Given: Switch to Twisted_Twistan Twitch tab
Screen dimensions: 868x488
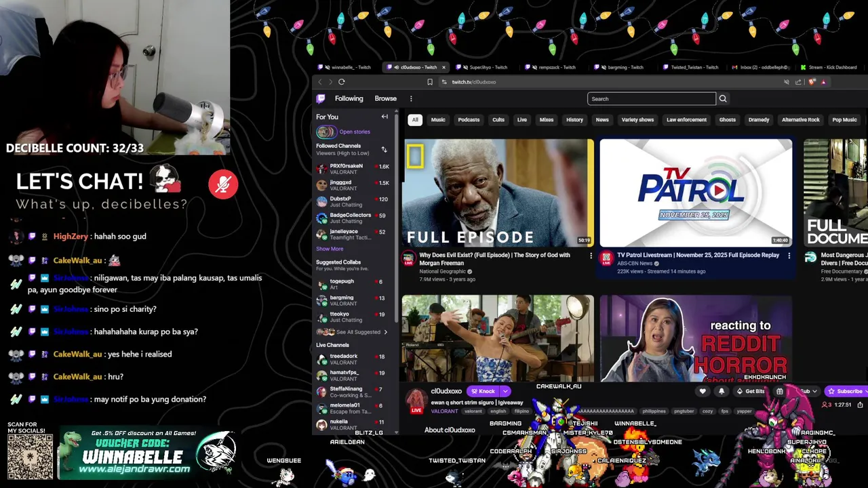Looking at the screenshot, I should tap(690, 67).
